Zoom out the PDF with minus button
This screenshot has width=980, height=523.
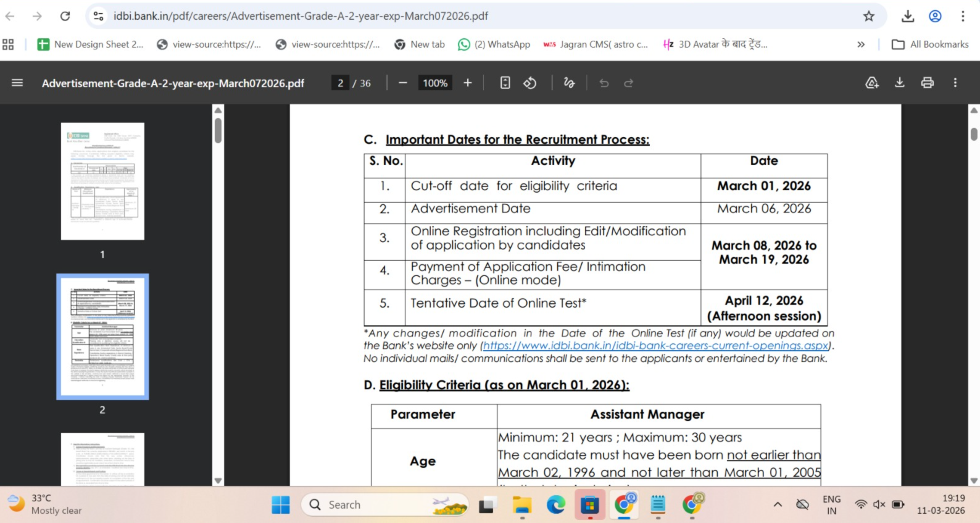click(403, 83)
